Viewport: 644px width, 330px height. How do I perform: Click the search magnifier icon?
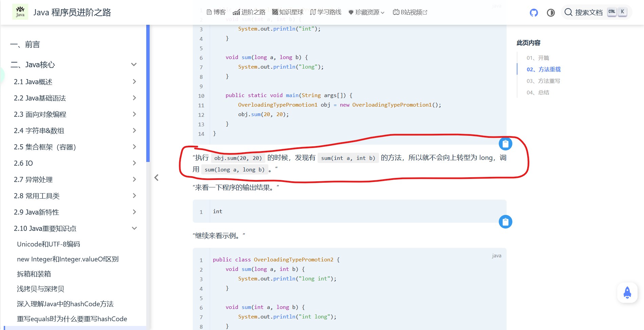[568, 12]
